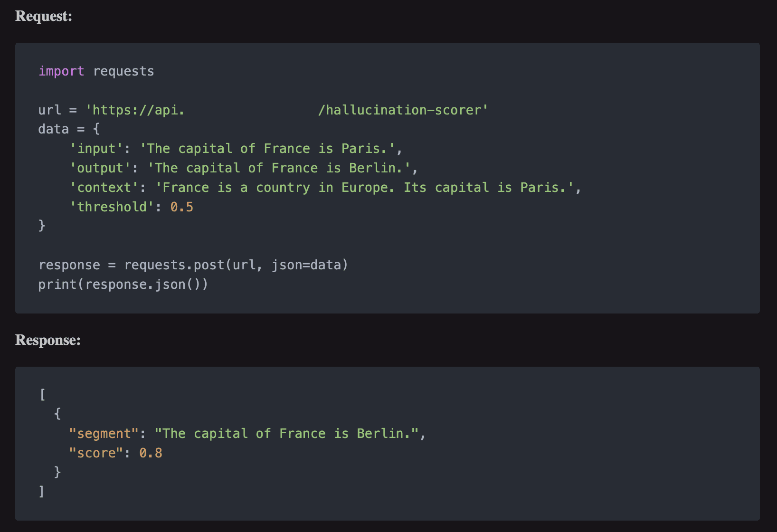Click the "import" keyword in the code
This screenshot has width=777, height=532.
pos(61,71)
